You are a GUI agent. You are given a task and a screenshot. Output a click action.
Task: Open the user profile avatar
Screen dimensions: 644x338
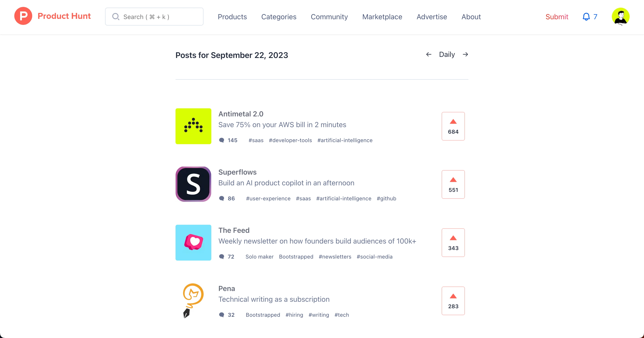coord(621,17)
